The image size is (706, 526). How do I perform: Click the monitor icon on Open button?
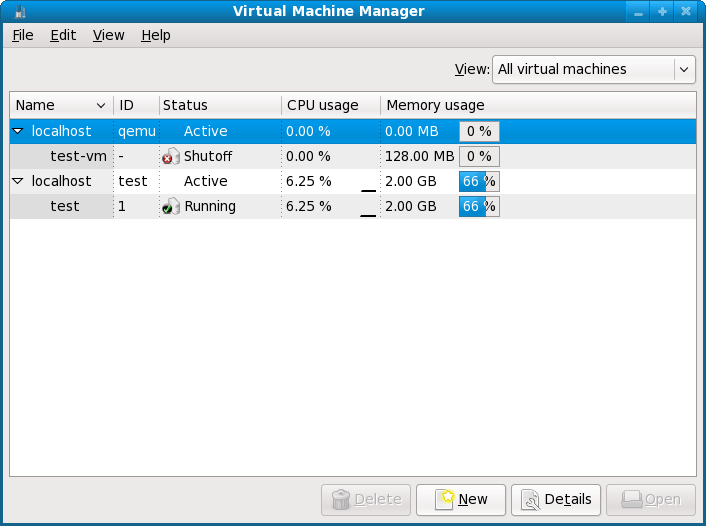point(631,499)
